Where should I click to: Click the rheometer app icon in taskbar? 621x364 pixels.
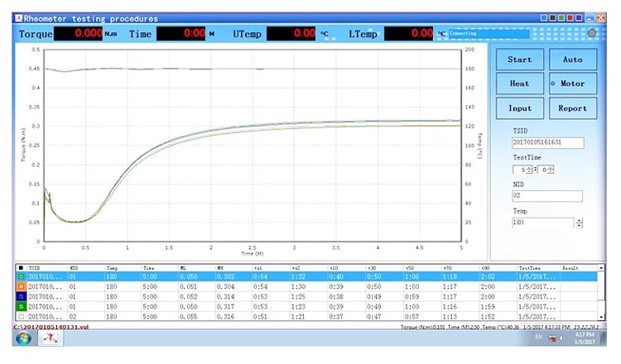[51, 338]
